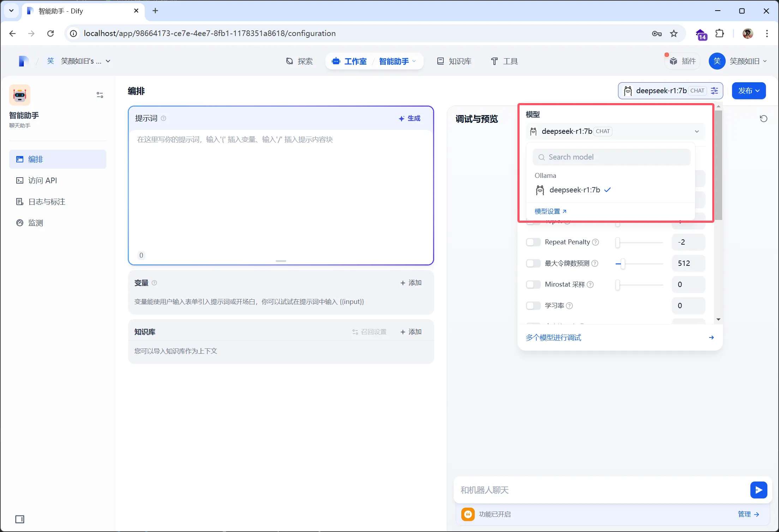Open 插件 plugins button
The width and height of the screenshot is (779, 532).
(x=683, y=61)
